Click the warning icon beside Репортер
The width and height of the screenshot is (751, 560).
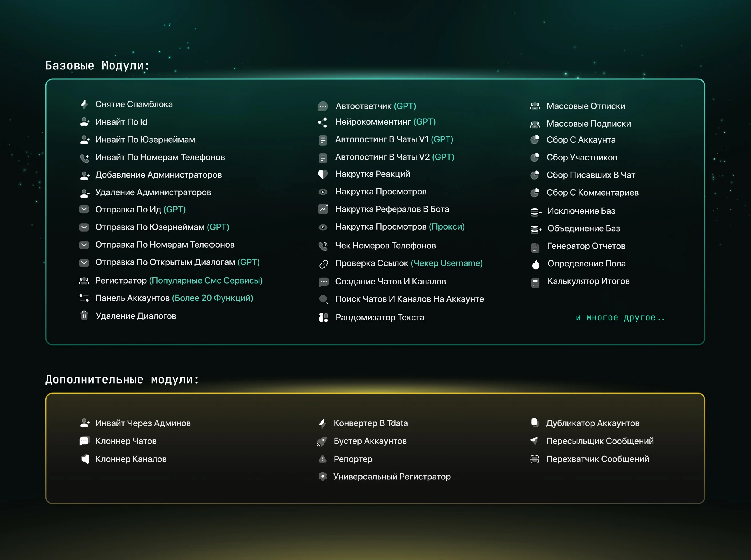(322, 459)
